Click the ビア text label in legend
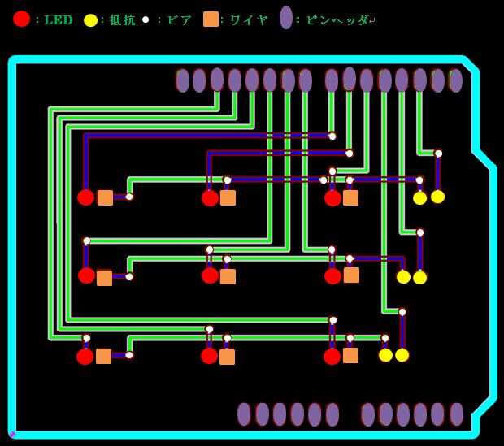The height and width of the screenshot is (446, 504). point(179,20)
